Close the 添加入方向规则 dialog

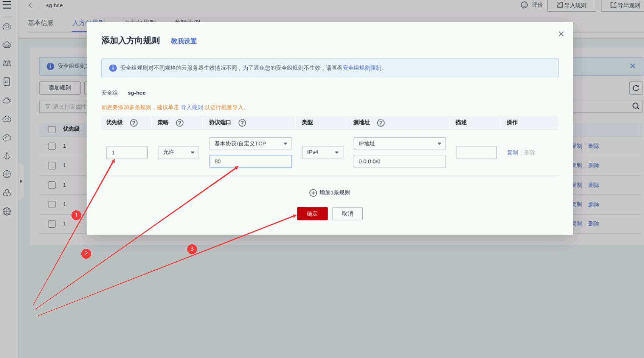click(x=561, y=34)
